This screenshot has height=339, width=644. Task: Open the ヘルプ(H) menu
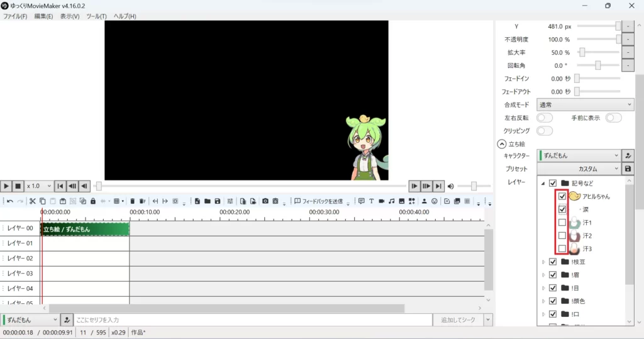(x=125, y=16)
